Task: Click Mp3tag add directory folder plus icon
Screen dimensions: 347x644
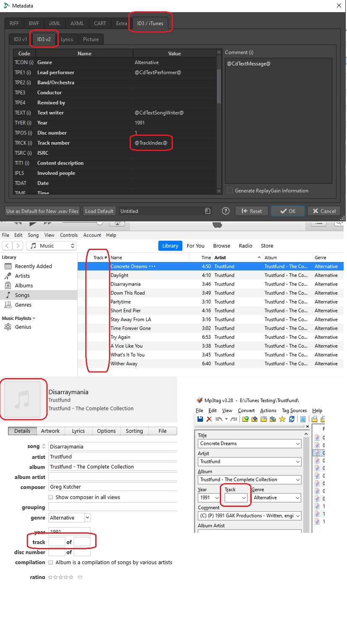Action: pos(255,419)
